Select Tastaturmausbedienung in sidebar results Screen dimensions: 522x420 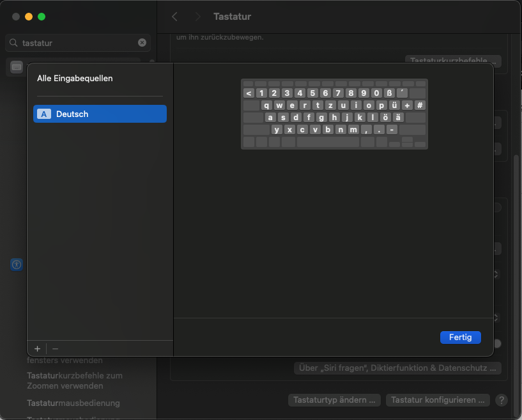coord(73,403)
